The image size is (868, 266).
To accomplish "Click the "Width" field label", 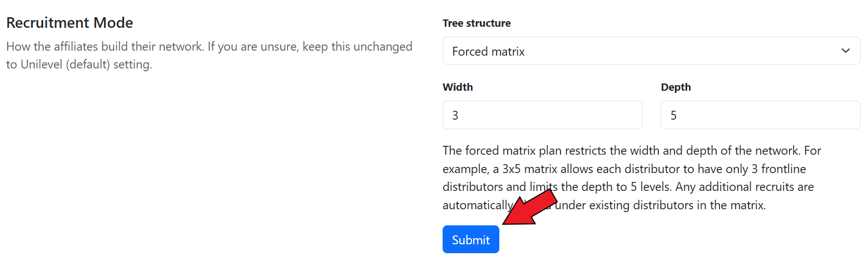I will pos(458,87).
